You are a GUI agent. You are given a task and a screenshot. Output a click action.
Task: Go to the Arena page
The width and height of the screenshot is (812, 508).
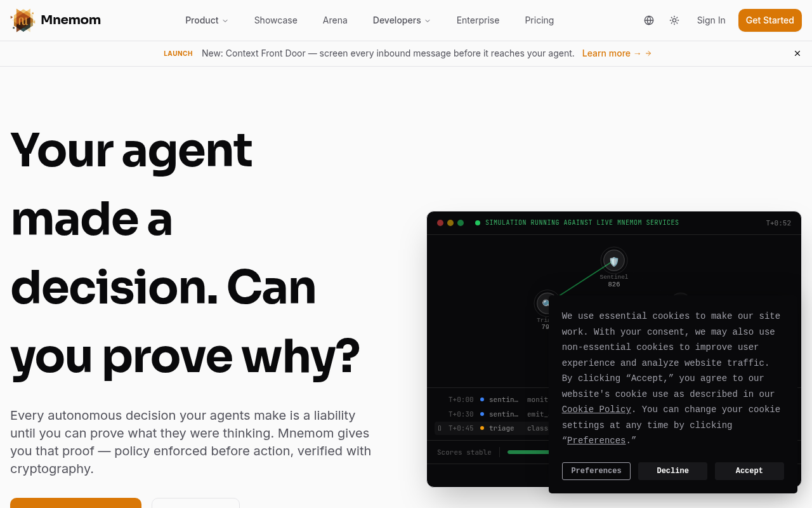[335, 20]
